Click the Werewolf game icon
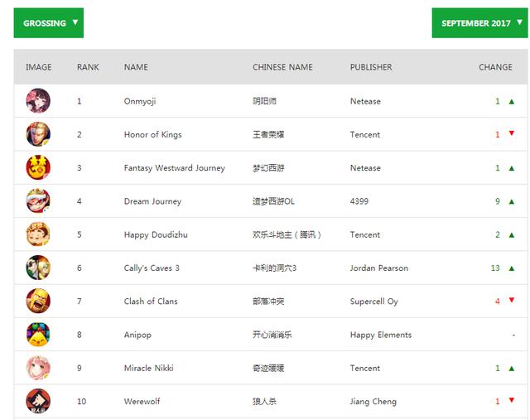Viewport: 530px width, 420px height. click(x=38, y=401)
